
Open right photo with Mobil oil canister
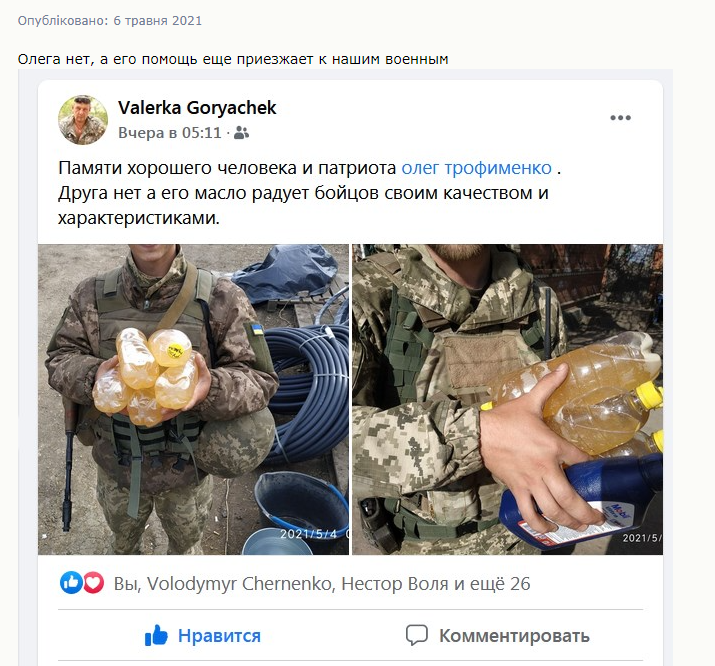pyautogui.click(x=508, y=399)
